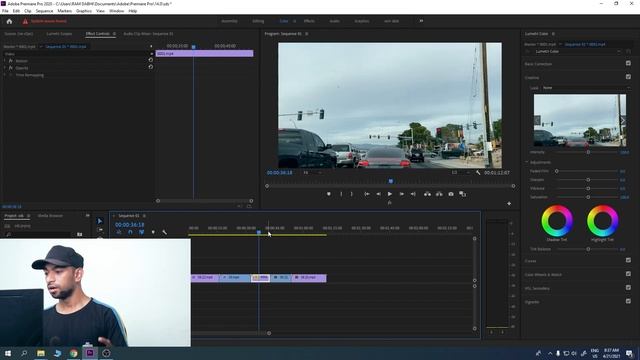Go to In point in Program Monitor
The image size is (640, 360).
pos(367,194)
